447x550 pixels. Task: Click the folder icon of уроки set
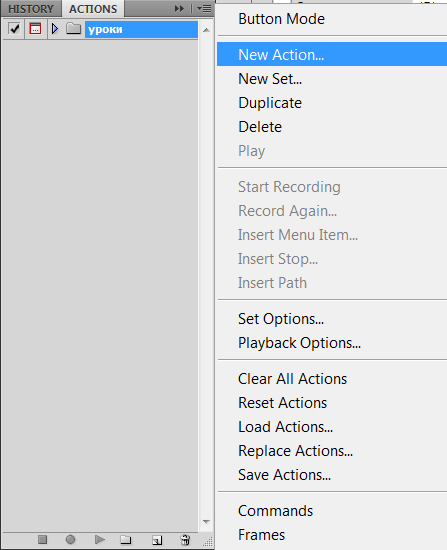pos(74,29)
